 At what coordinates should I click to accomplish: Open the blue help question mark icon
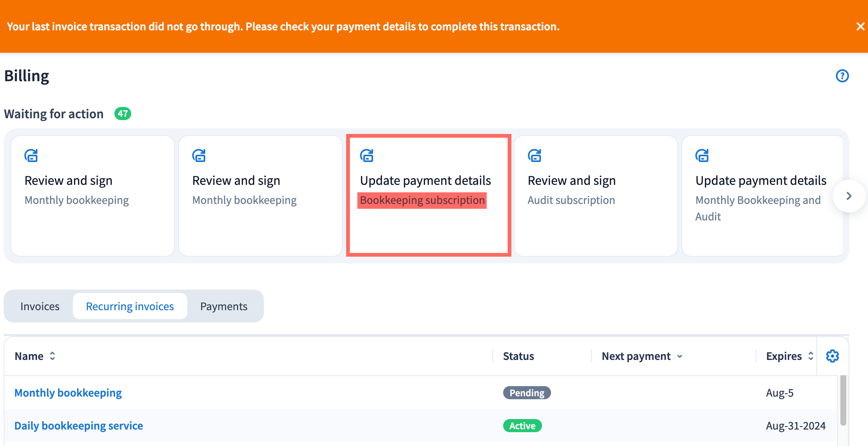pos(842,76)
